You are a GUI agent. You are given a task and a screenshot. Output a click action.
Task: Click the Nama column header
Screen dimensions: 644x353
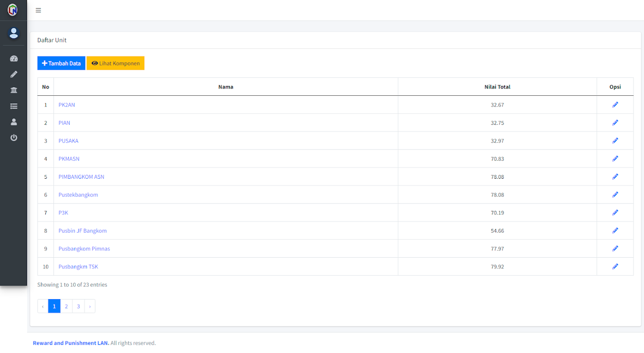(x=226, y=87)
